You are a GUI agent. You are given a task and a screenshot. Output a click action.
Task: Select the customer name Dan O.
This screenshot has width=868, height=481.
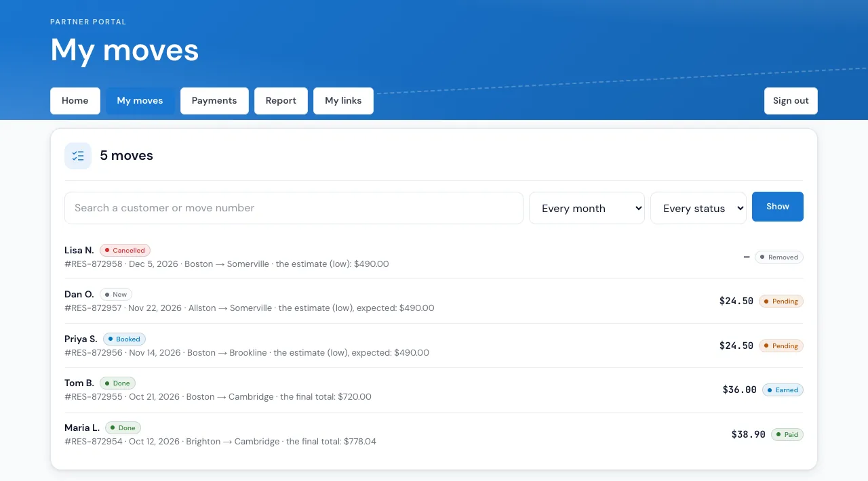[x=79, y=294]
